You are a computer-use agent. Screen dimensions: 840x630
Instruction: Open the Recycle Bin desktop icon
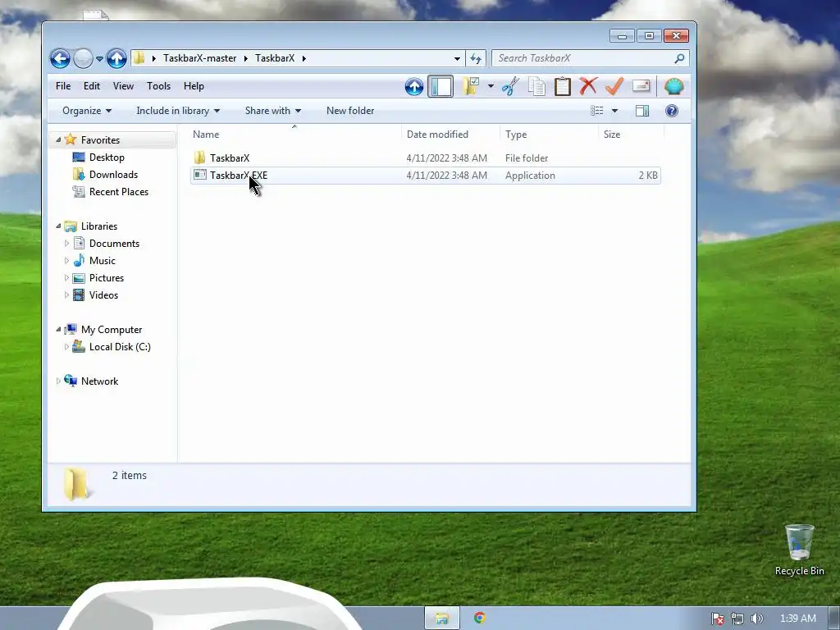[799, 550]
